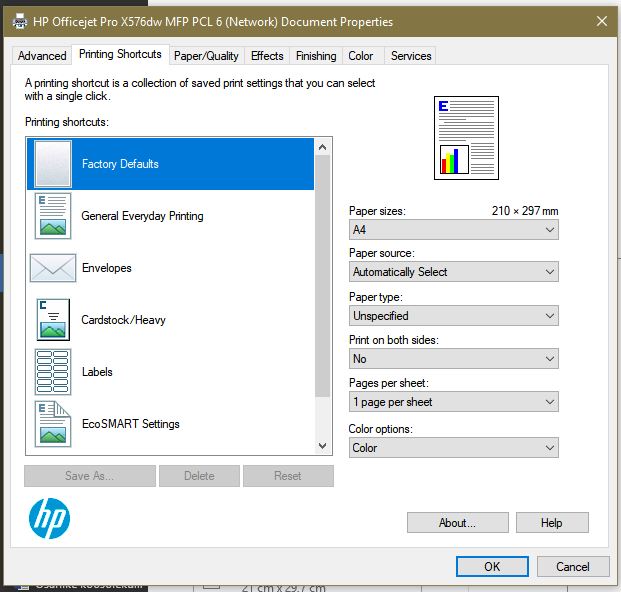Click the Factory Defaults shortcut icon
This screenshot has width=621, height=592.
(53, 164)
